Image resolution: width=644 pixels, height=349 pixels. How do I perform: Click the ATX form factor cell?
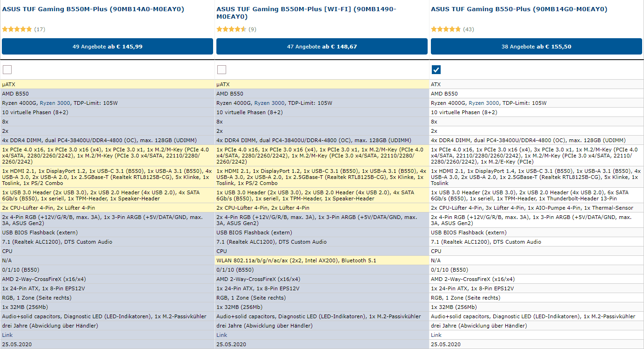tap(537, 84)
